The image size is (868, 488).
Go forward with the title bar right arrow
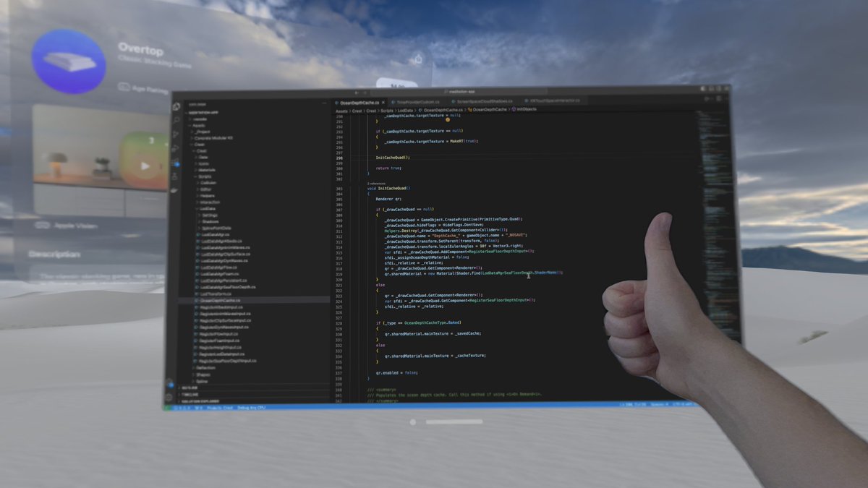365,93
